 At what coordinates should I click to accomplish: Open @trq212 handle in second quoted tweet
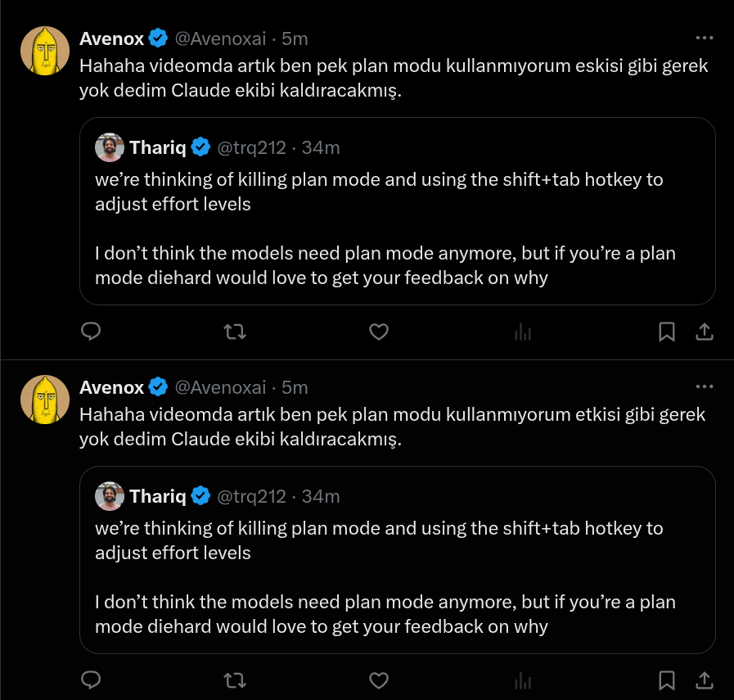click(251, 496)
